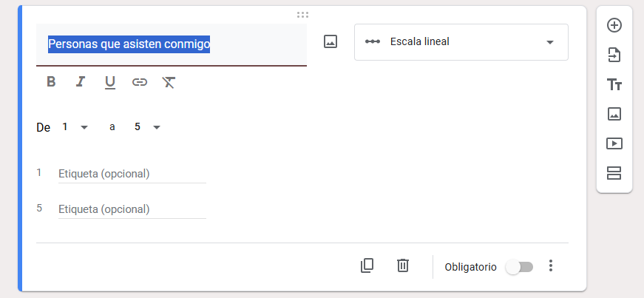Duplicate this question
Screen dimensions: 644x298
[367, 265]
